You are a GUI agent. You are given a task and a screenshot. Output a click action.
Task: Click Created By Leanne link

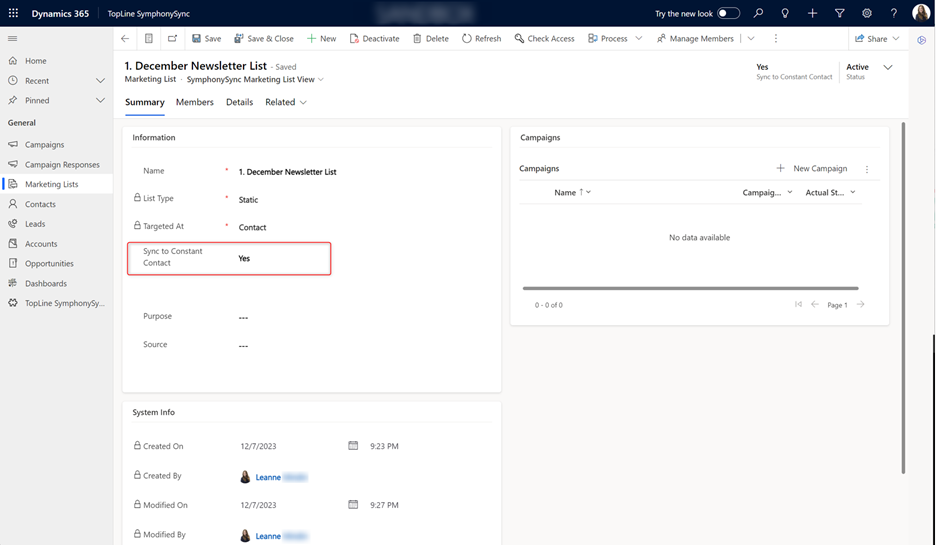(x=268, y=477)
